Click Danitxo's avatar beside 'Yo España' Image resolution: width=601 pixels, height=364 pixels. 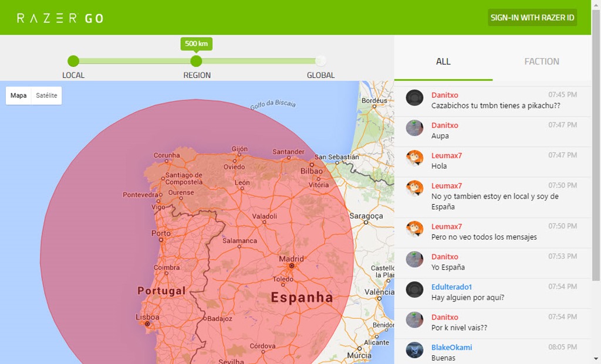click(x=414, y=259)
